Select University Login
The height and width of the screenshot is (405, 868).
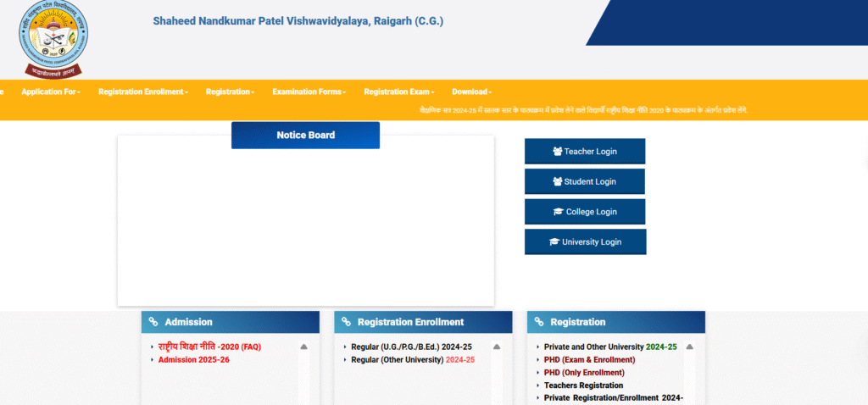coord(585,241)
